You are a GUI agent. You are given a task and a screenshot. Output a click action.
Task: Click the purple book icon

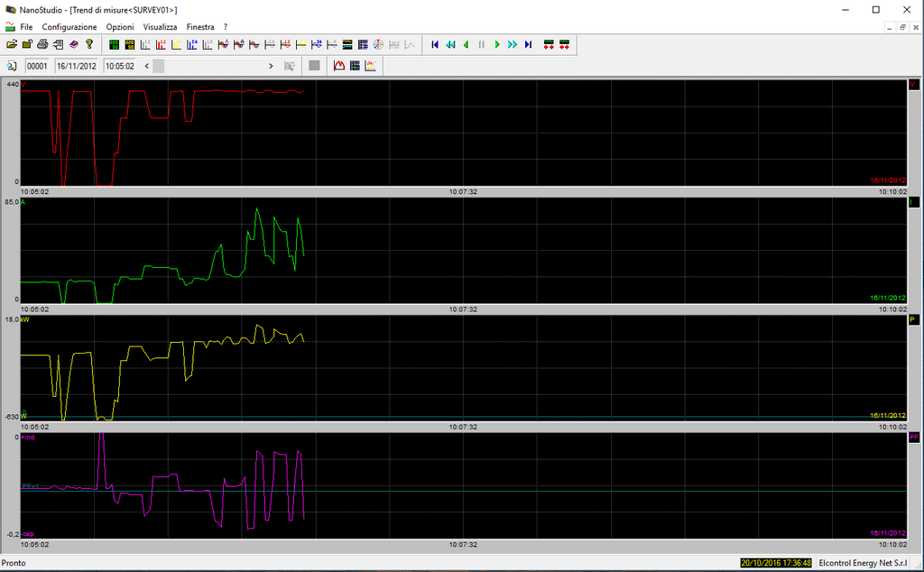pyautogui.click(x=74, y=44)
